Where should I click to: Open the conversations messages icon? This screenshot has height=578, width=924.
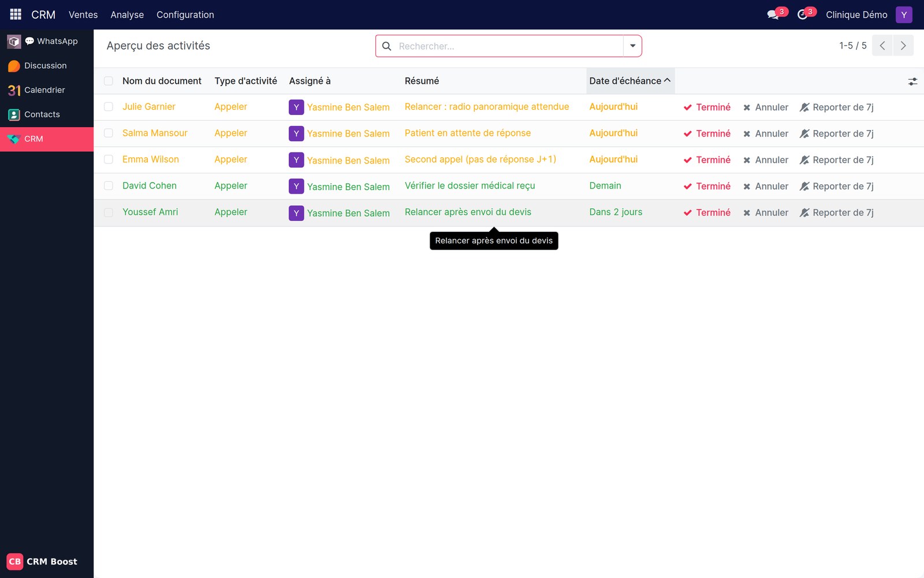(773, 14)
